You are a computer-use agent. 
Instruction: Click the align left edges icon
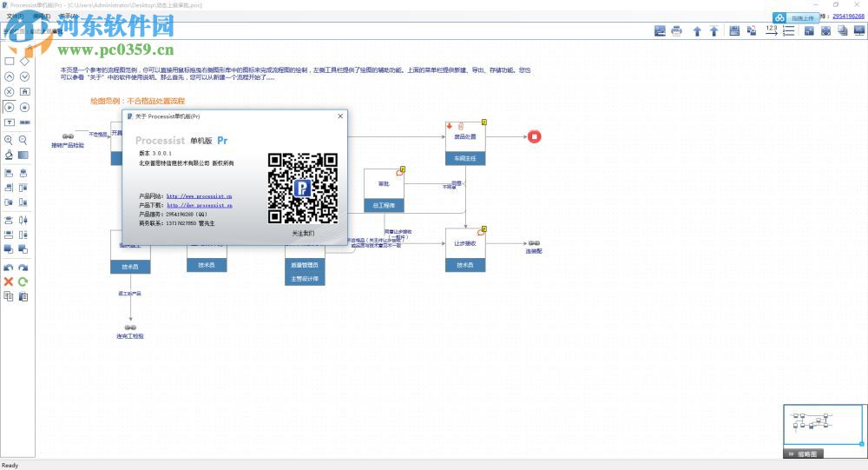coord(9,173)
